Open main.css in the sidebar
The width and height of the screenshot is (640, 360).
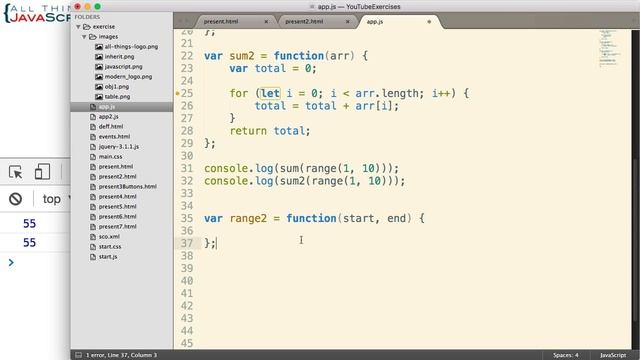point(110,157)
